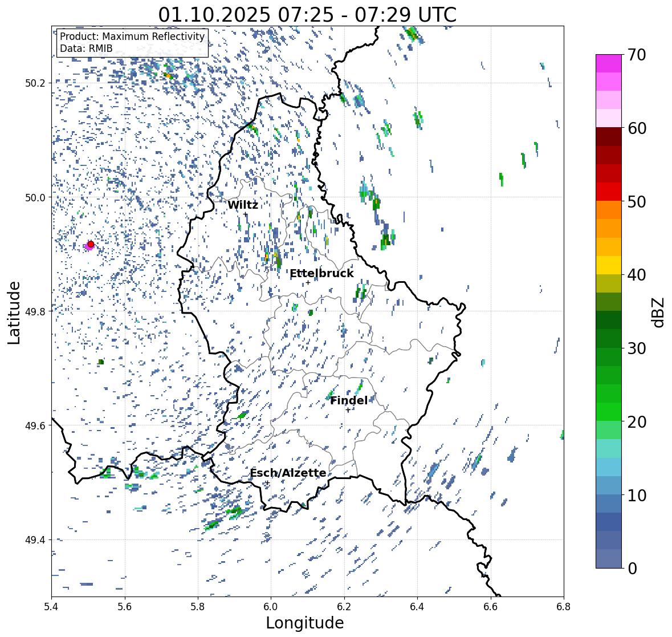Screen dimensions: 672x637
Task: Click the plus marker under Ettelbruck
Action: click(308, 282)
